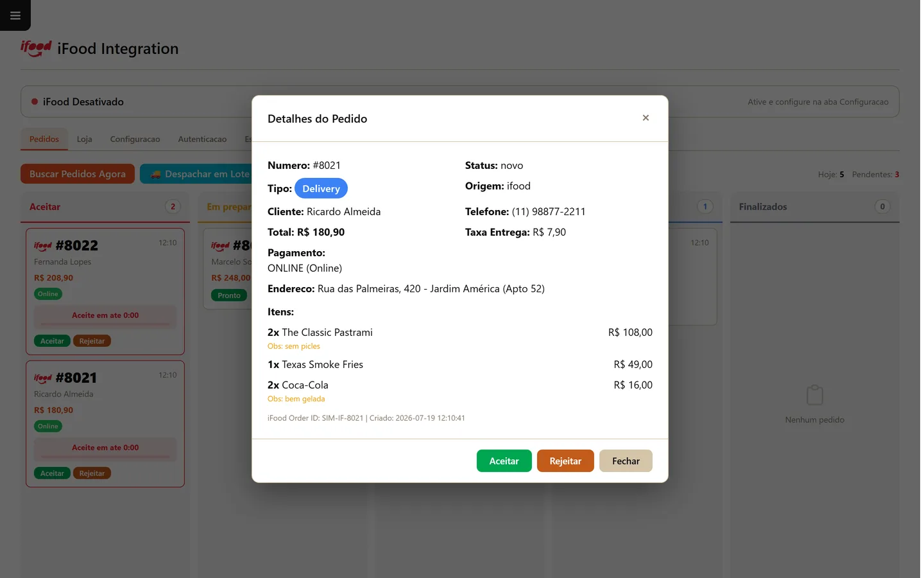
Task: Click the iFood logo on Marcelo's order card
Action: [220, 246]
